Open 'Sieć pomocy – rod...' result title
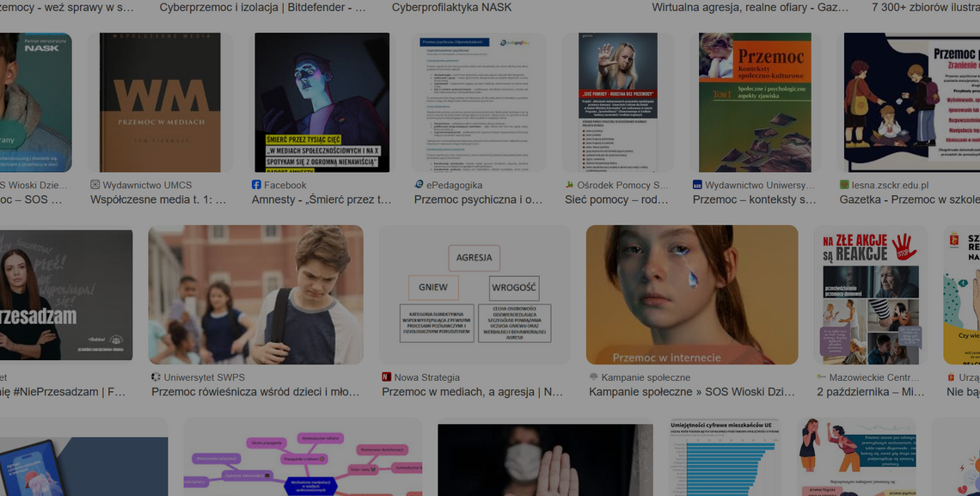 (x=616, y=199)
